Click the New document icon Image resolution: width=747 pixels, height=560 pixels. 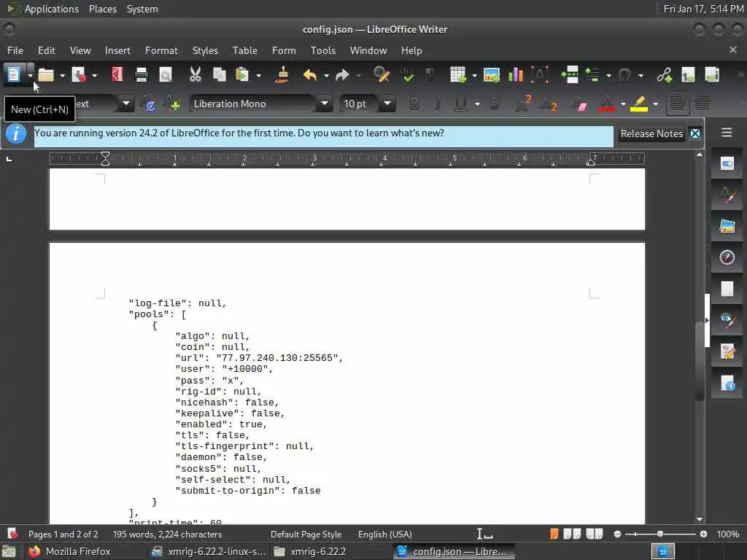pyautogui.click(x=14, y=74)
